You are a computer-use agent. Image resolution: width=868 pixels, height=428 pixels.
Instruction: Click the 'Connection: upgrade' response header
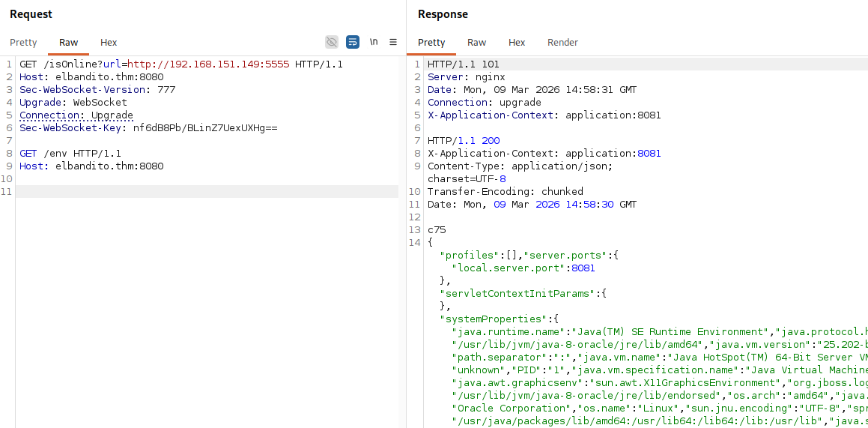485,103
